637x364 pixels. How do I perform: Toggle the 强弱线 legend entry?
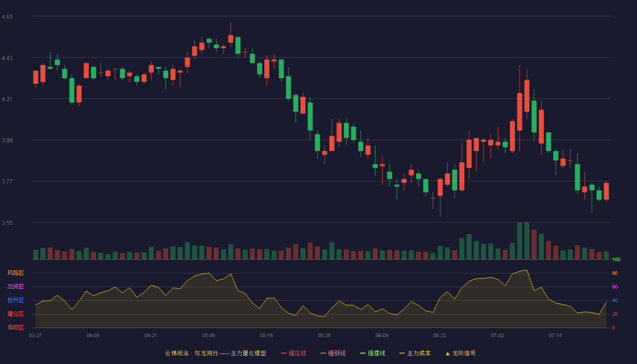333,353
